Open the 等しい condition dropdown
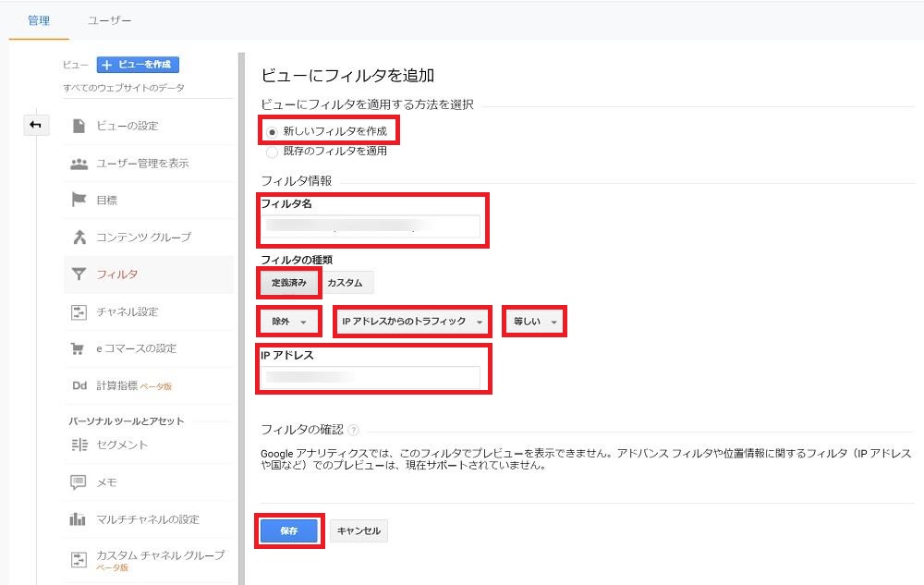 pyautogui.click(x=533, y=321)
